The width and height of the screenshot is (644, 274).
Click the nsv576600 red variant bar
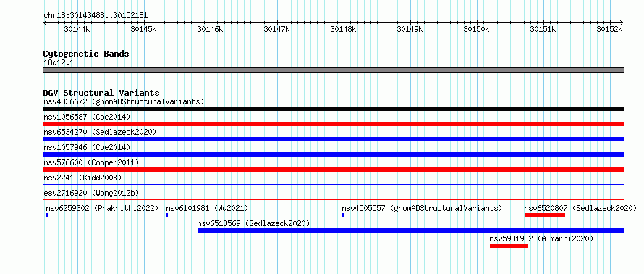tap(333, 170)
